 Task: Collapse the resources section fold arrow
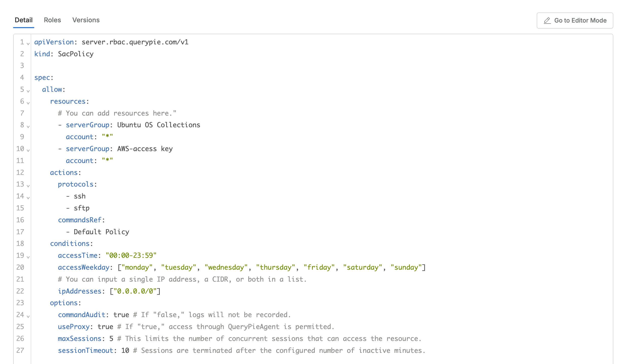point(28,103)
